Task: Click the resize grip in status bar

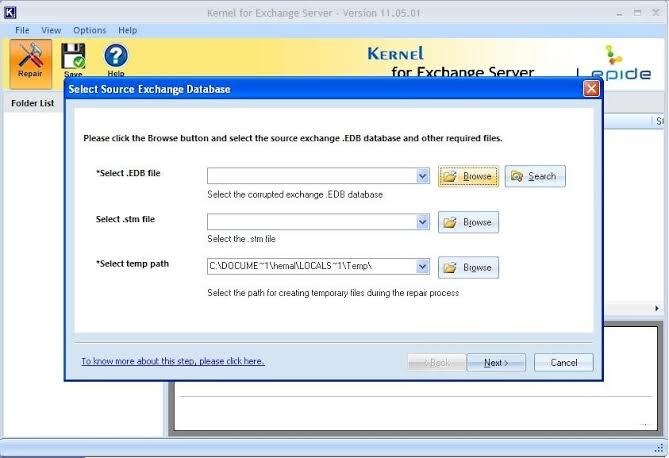Action: (659, 447)
